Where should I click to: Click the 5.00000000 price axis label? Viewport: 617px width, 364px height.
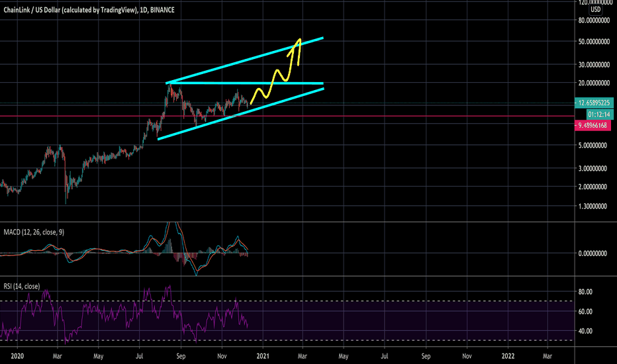click(593, 145)
